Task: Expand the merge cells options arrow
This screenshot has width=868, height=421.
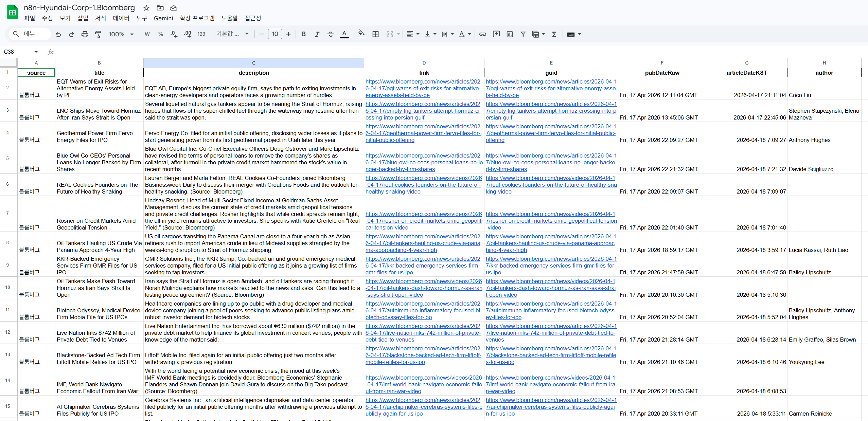Action: [398, 34]
